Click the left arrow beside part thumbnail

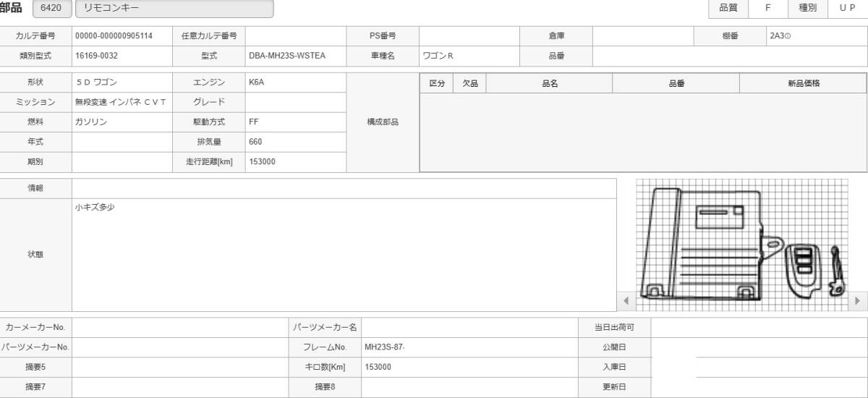coord(626,300)
